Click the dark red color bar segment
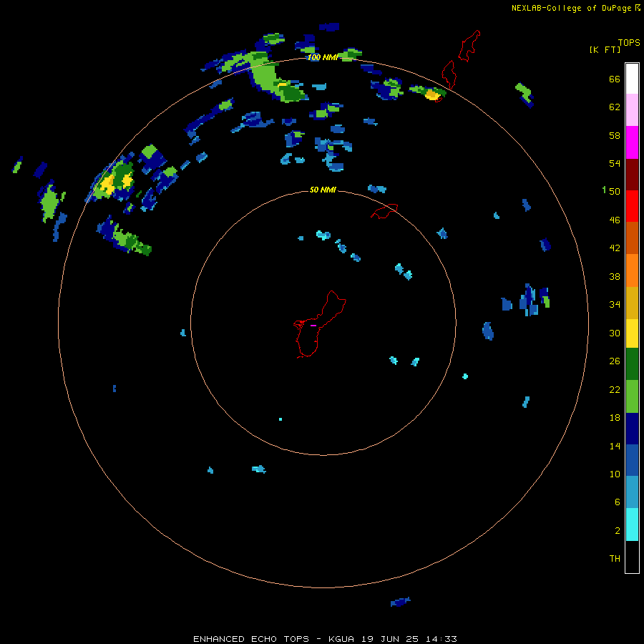Viewport: 644px width, 644px height. pos(632,175)
